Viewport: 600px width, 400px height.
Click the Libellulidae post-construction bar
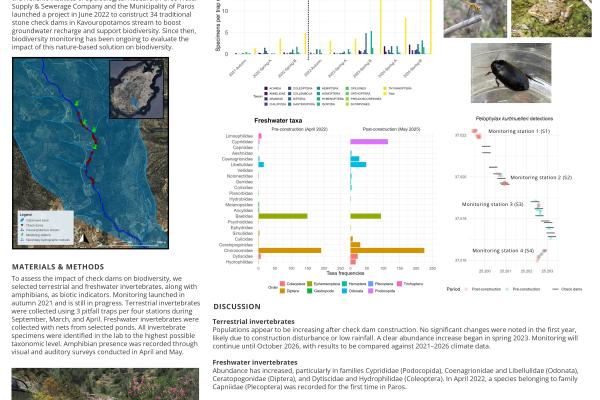358,165
